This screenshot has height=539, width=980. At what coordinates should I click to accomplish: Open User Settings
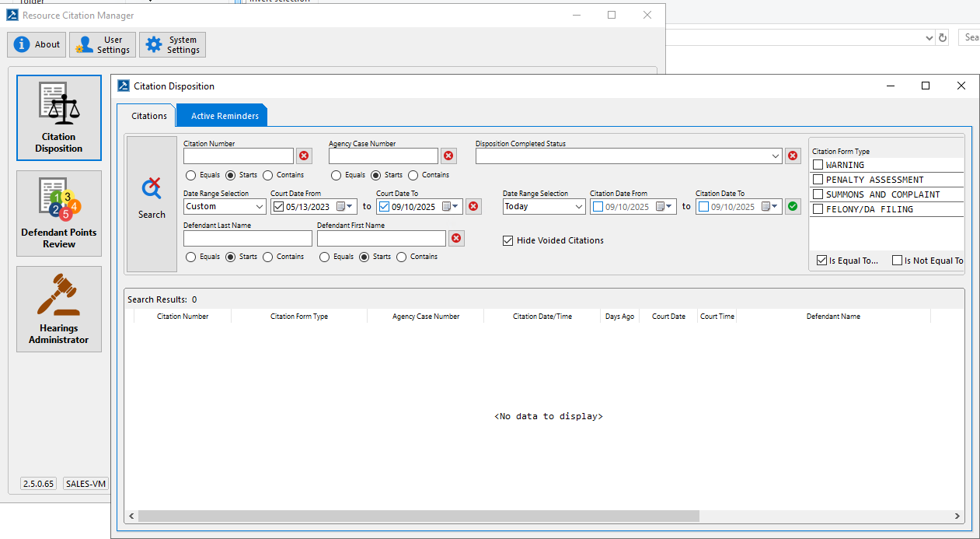(103, 45)
